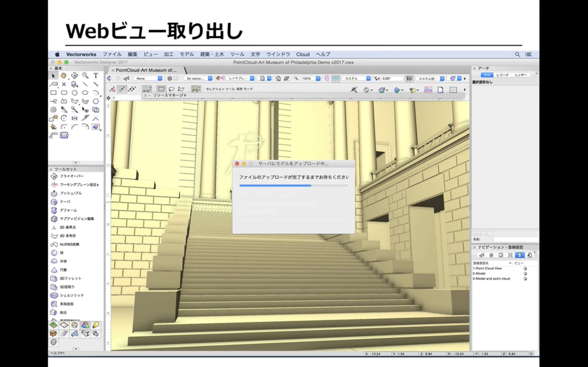Expand the ワーキングプレーン設定 submenu arrow
Viewport: 588px width, 367px height.
tap(98, 185)
